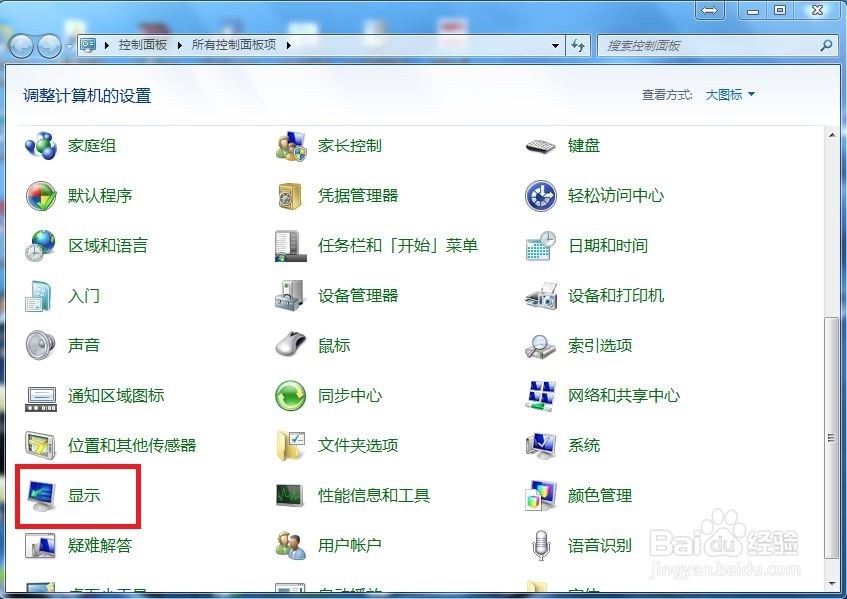
Task: Open the 家庭组 (HomeGroup) icon
Action: coord(41,146)
